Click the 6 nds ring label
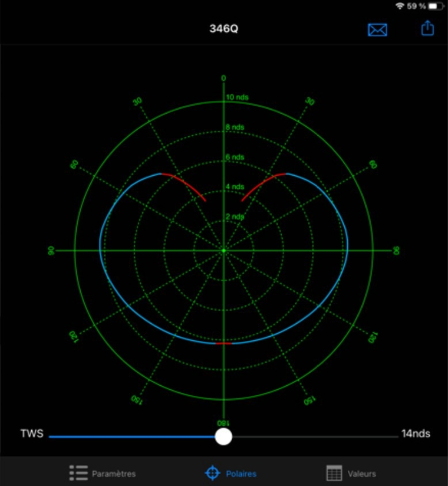Image resolution: width=448 pixels, height=486 pixels. tap(235, 157)
